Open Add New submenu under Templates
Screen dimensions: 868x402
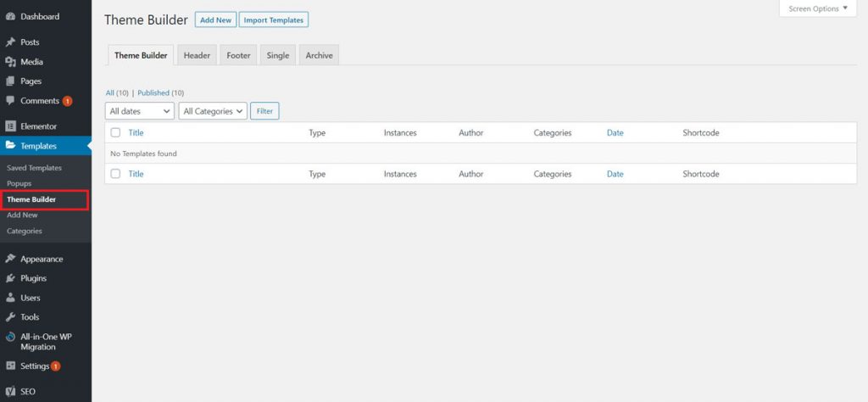coord(22,215)
